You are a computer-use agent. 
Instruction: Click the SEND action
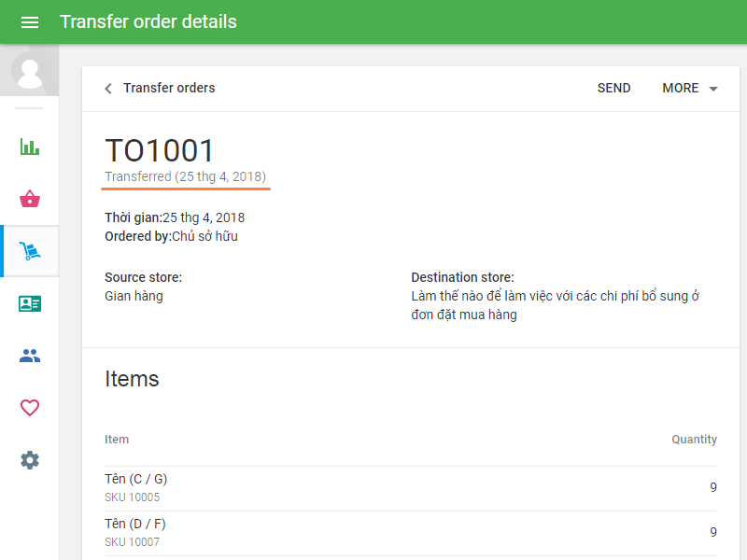[x=613, y=88]
